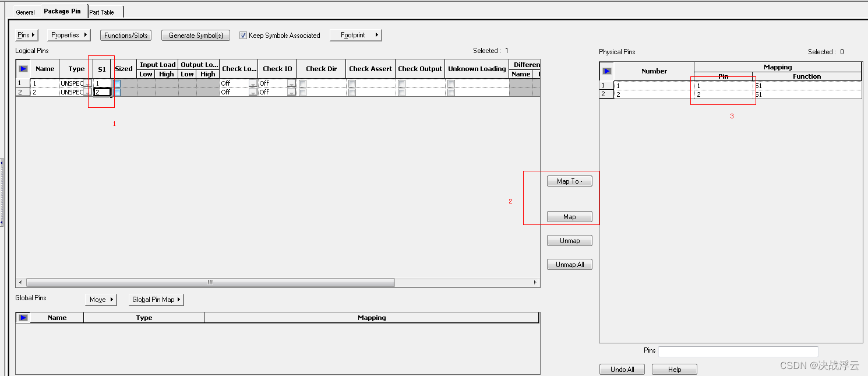Screen dimensions: 868x376
Task: Open the Type dropdown for logical pin 1
Action: click(86, 83)
